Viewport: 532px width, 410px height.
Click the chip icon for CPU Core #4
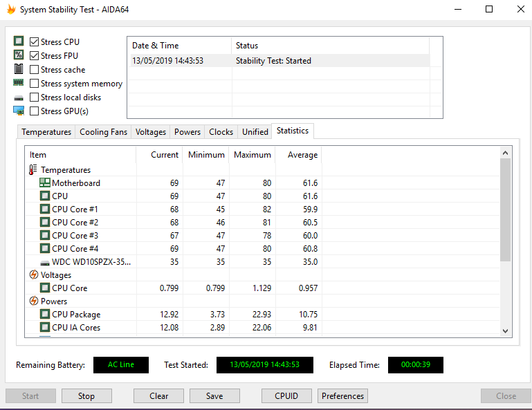(45, 249)
